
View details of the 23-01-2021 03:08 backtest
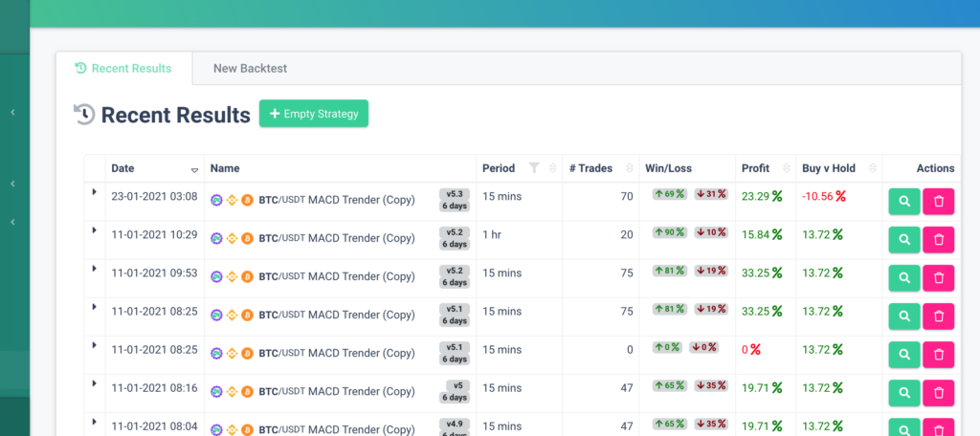(x=903, y=201)
